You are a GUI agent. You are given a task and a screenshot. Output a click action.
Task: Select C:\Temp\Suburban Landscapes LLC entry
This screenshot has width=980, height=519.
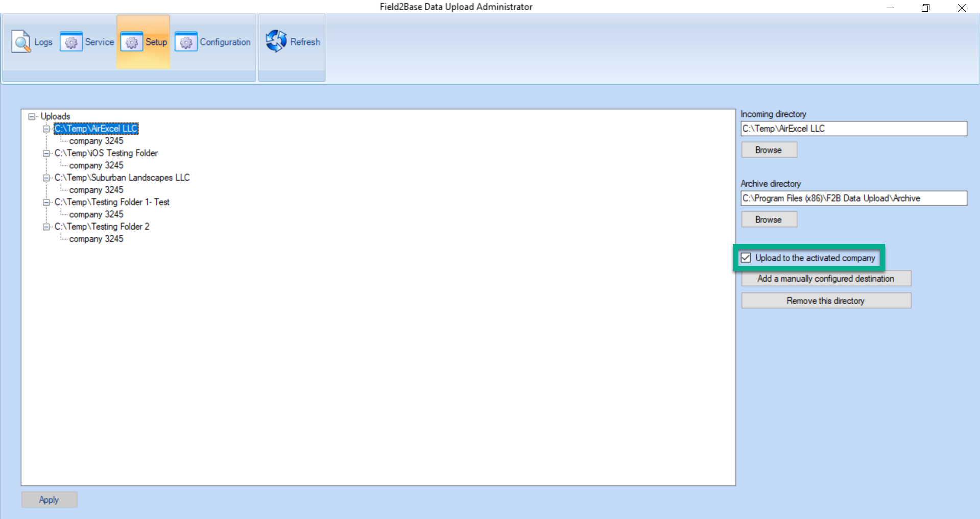pos(122,178)
